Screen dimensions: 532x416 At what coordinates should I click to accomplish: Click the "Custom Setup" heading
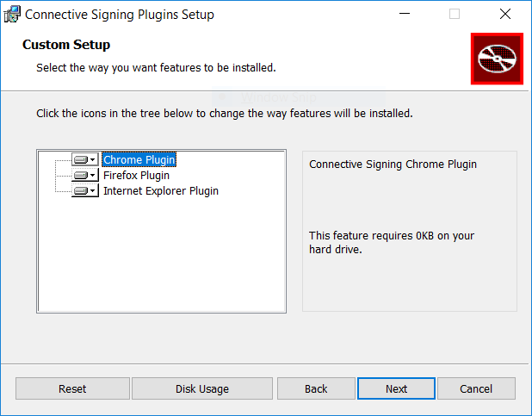click(66, 45)
